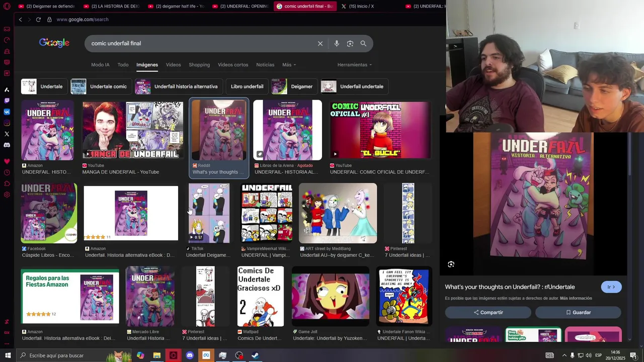This screenshot has height=362, width=644.
Task: Select the Imágenes tab
Action: click(x=147, y=65)
